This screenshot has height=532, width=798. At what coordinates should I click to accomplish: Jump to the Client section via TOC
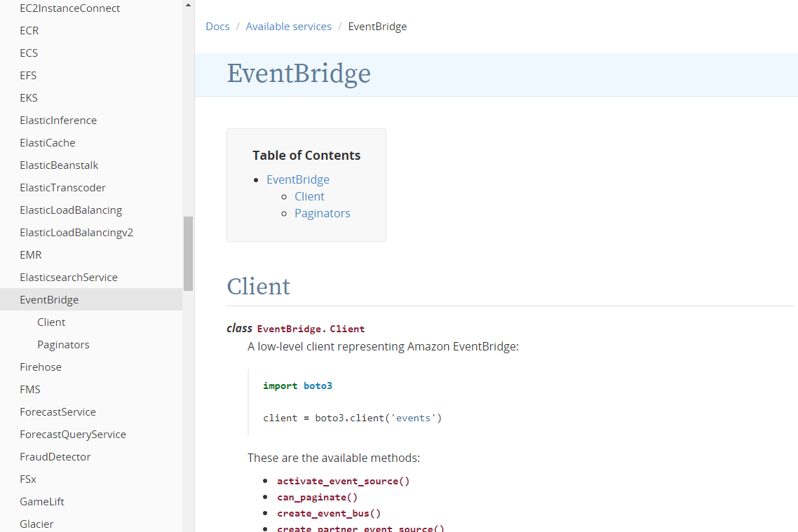[309, 196]
